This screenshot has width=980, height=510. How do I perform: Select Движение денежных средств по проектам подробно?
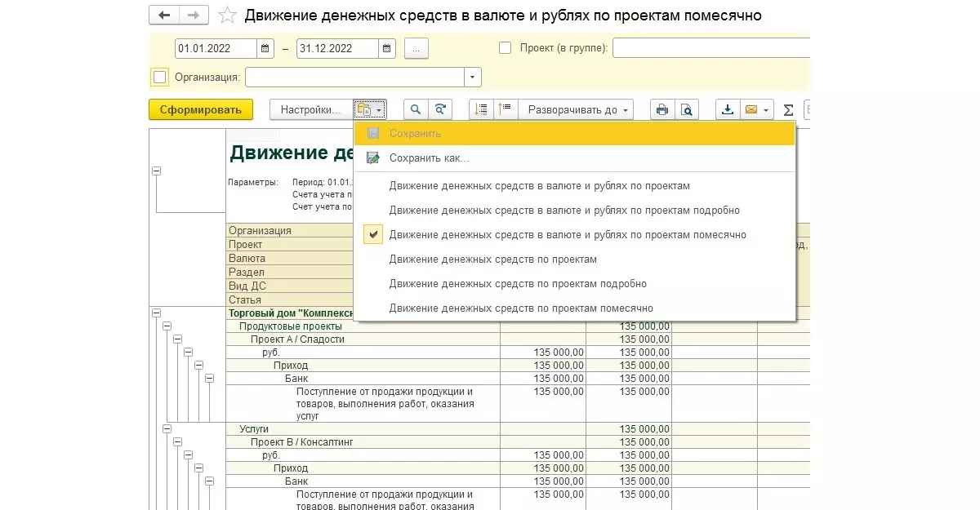tap(518, 284)
